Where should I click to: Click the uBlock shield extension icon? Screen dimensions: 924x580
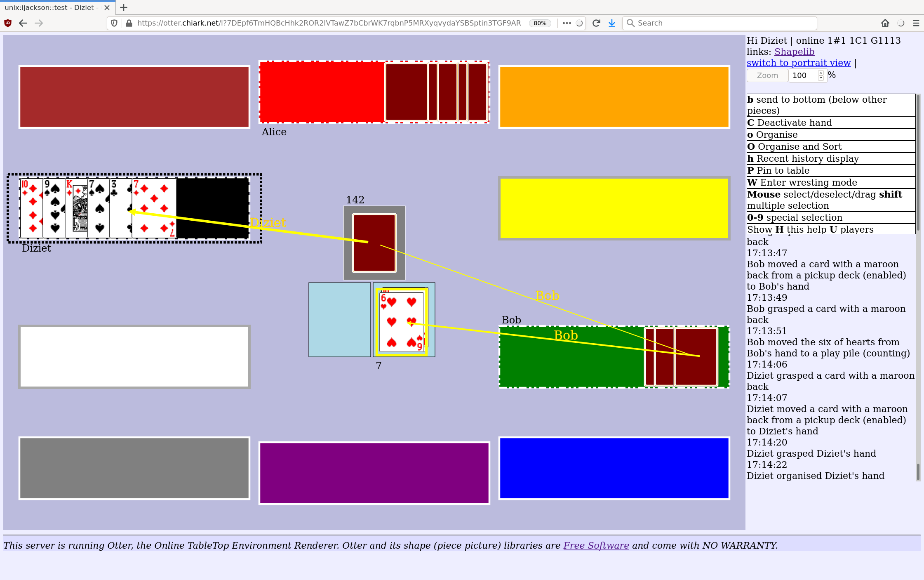point(8,23)
